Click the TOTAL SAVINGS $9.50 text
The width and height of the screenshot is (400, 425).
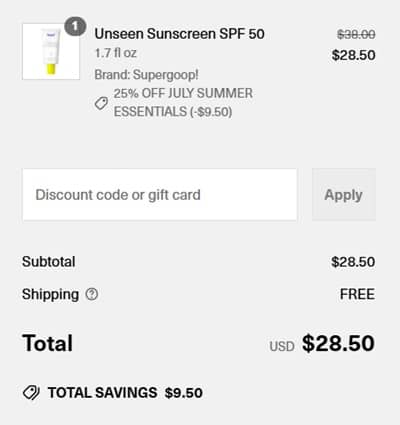[x=125, y=393]
